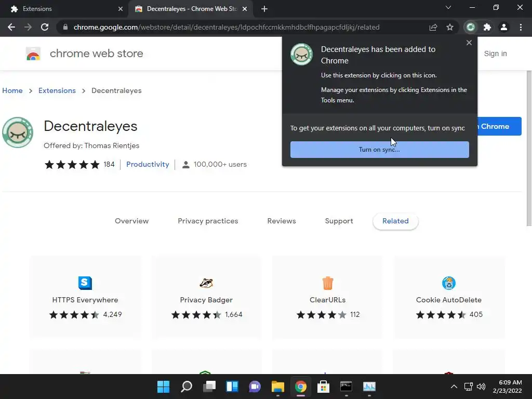Click the page vertical scrollbar

(x=529, y=148)
